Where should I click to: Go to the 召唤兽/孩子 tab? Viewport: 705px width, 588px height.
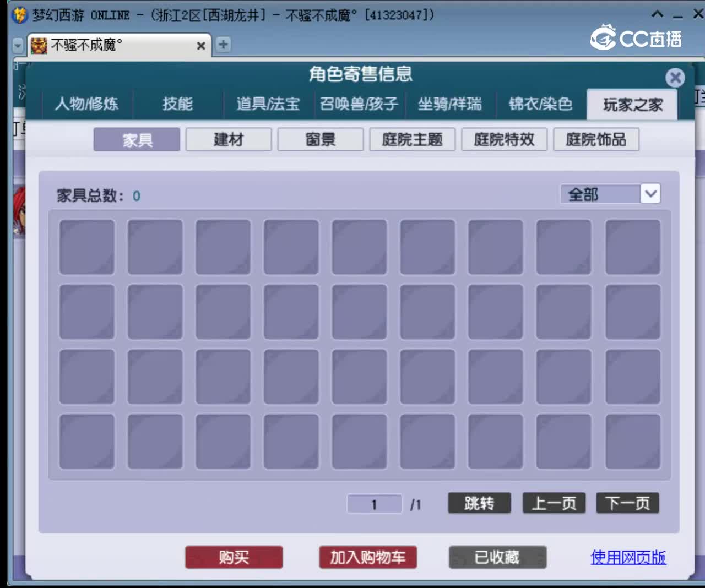tap(359, 104)
